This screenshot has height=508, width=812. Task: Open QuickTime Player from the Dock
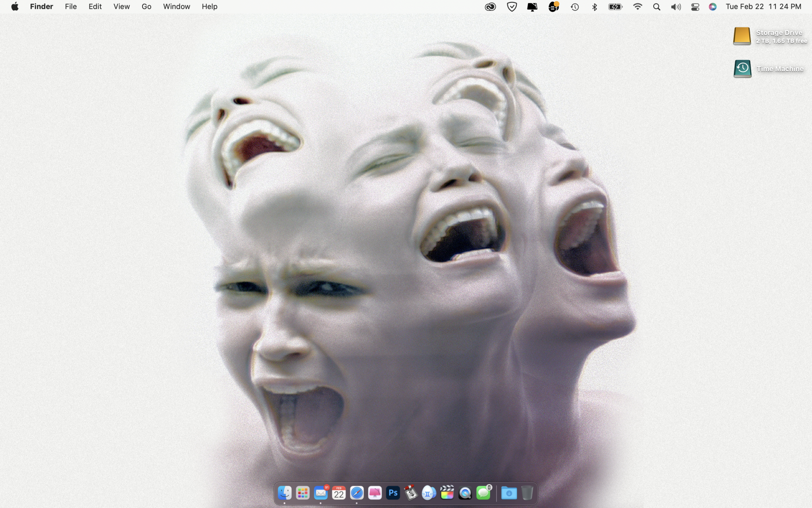(465, 493)
